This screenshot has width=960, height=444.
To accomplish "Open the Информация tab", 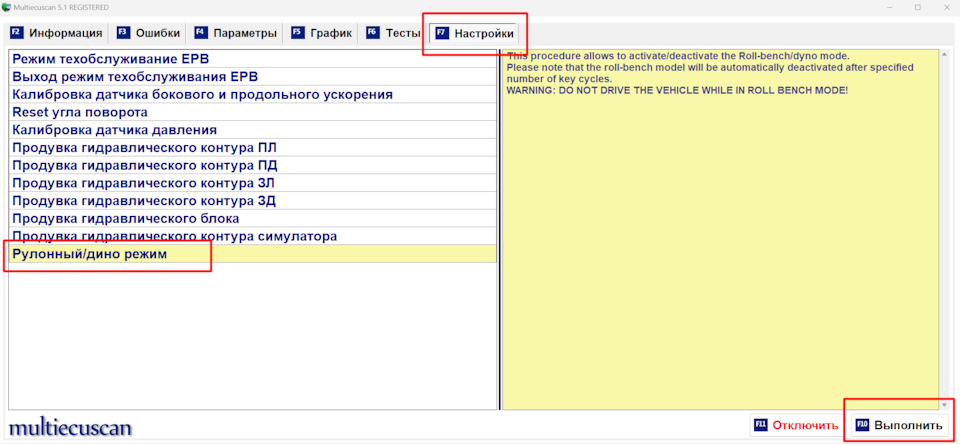I will pyautogui.click(x=56, y=33).
